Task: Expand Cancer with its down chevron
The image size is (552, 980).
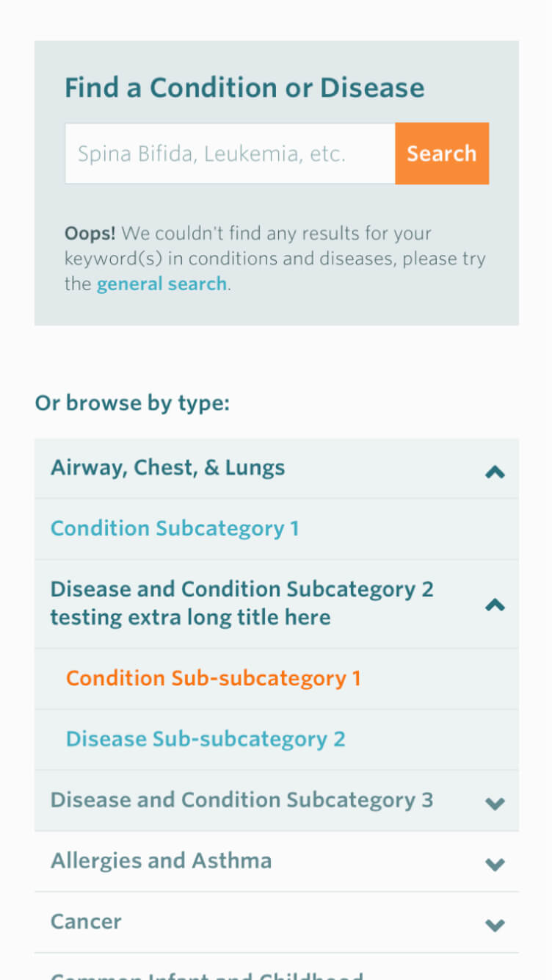Action: tap(495, 926)
